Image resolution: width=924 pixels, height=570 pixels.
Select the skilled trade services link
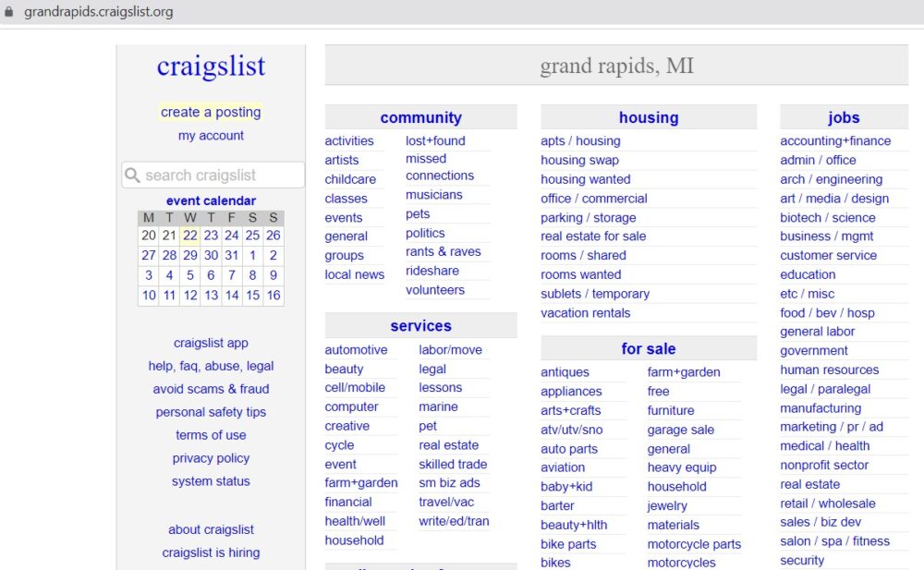coord(453,465)
